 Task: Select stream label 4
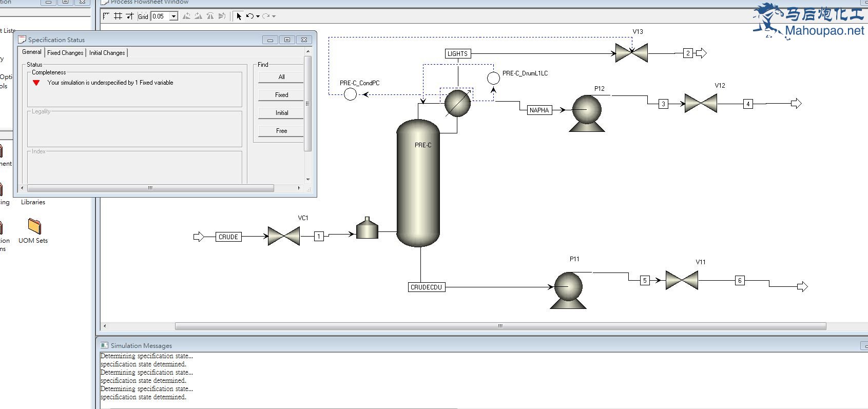click(748, 104)
